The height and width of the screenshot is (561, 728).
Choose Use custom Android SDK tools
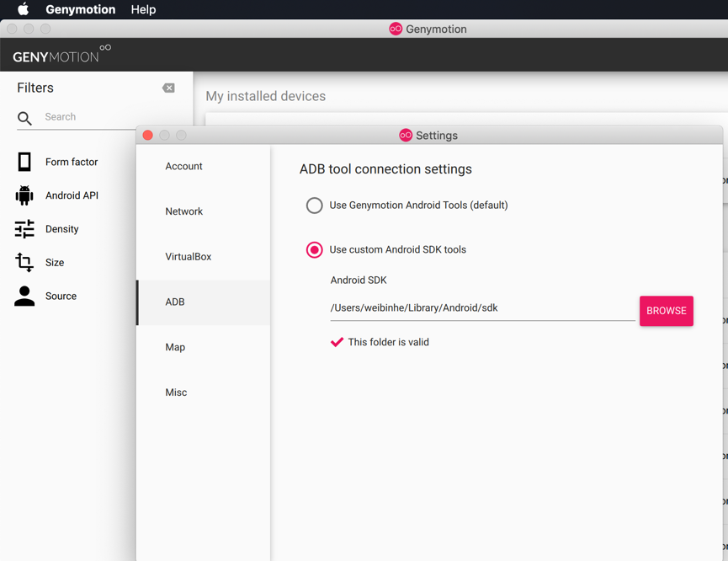click(x=314, y=249)
